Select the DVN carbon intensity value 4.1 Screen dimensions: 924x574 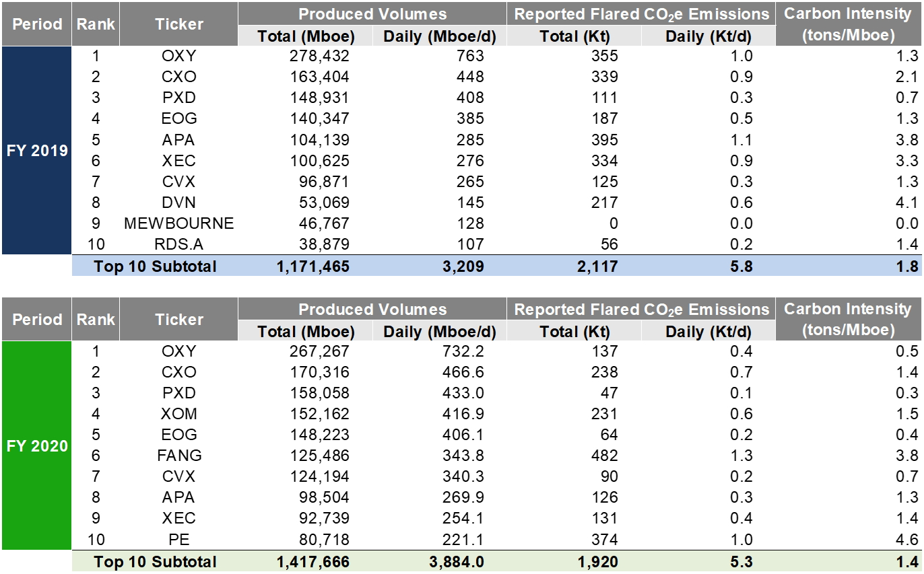coord(907,203)
